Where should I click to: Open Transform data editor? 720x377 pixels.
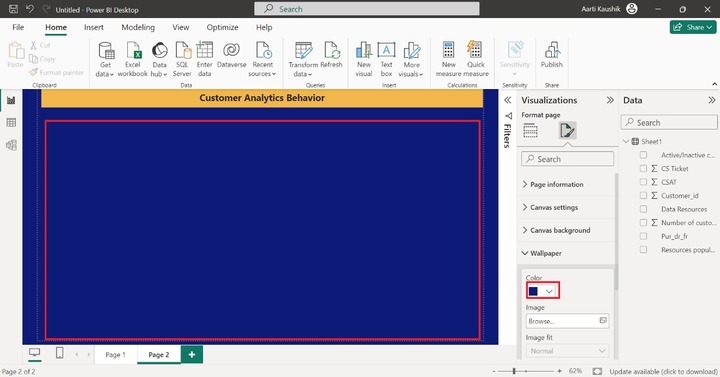[x=303, y=59]
